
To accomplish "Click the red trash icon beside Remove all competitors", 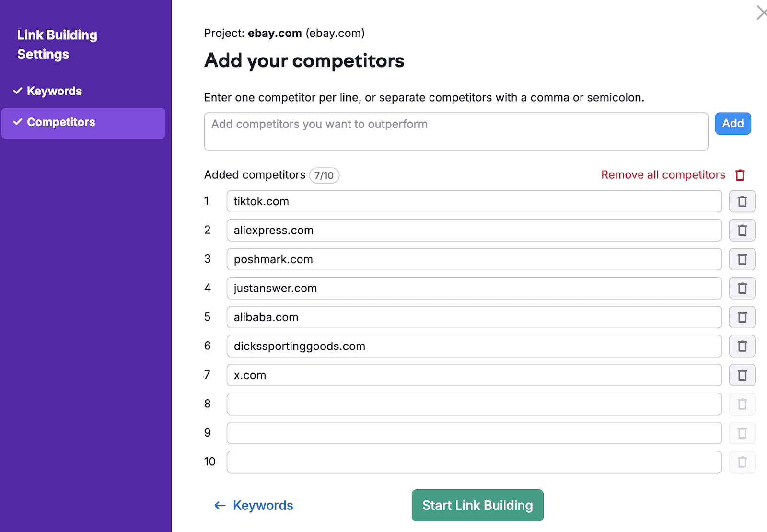I will pos(740,175).
